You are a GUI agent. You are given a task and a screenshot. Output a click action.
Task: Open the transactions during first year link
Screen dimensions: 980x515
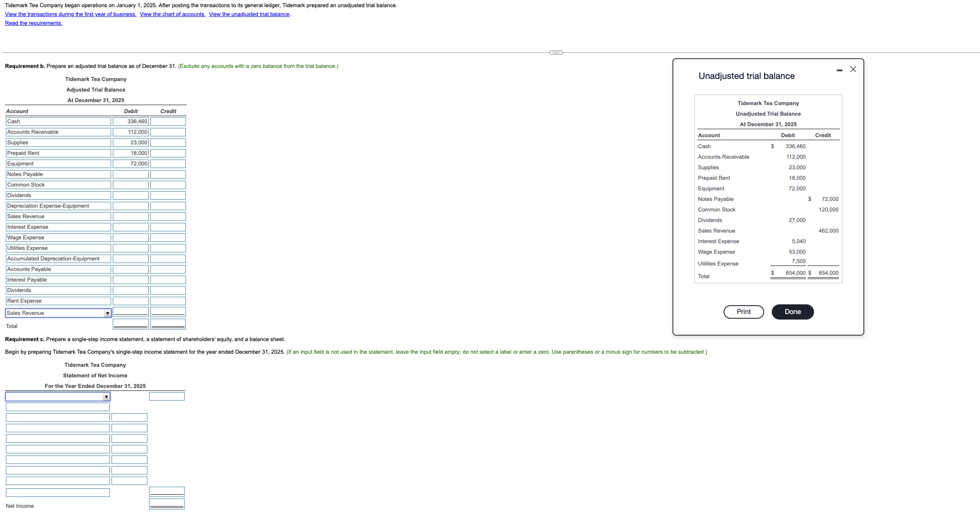(x=71, y=14)
